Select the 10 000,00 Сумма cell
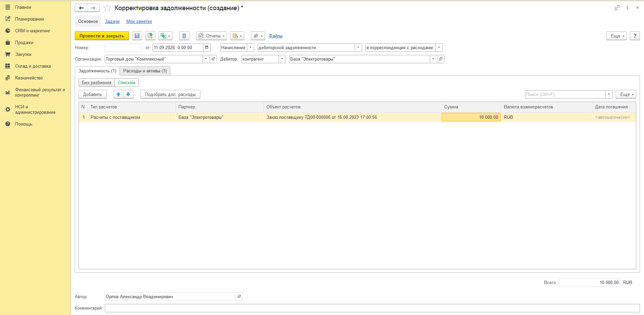Screen dimensions: 644x315 pyautogui.click(x=471, y=117)
